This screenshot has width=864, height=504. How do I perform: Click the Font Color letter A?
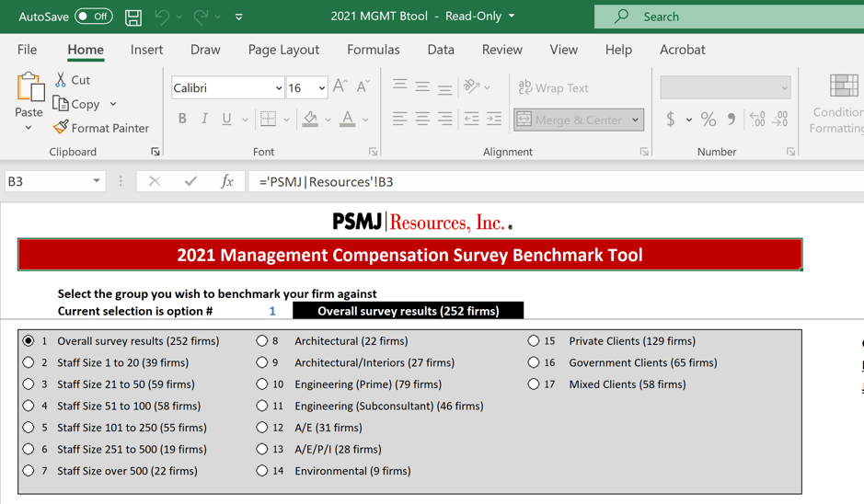347,119
